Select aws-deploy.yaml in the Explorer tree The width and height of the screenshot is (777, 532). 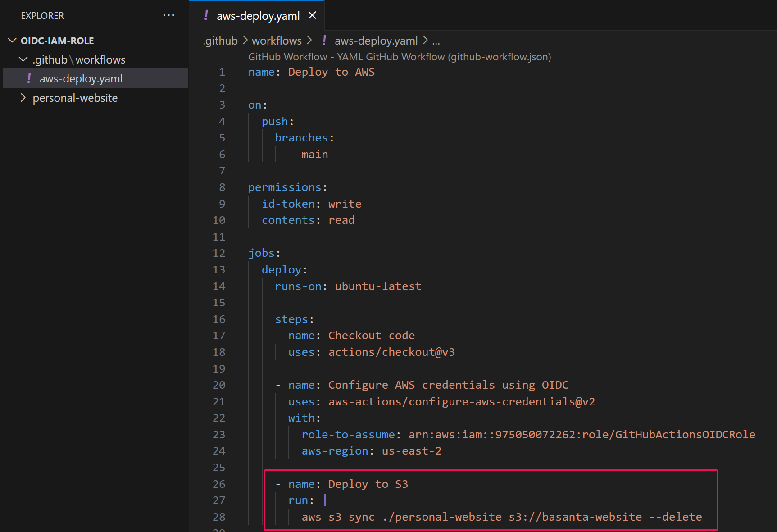tap(81, 78)
